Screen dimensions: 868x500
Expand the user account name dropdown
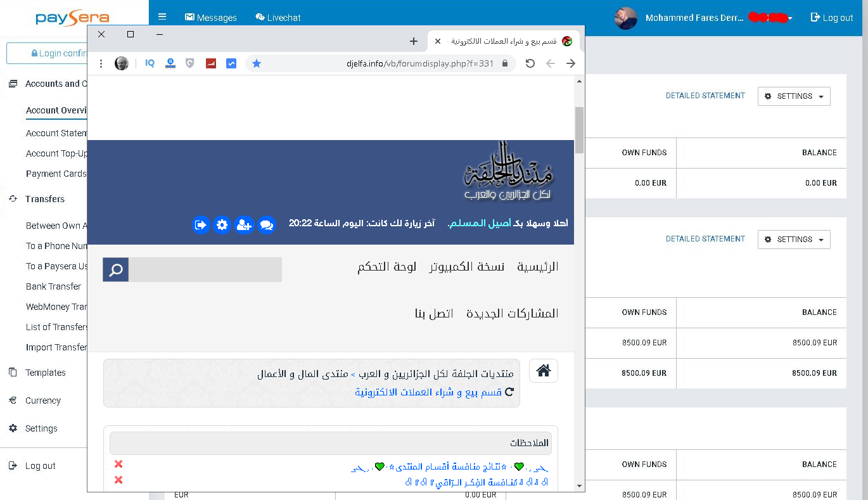[x=719, y=18]
